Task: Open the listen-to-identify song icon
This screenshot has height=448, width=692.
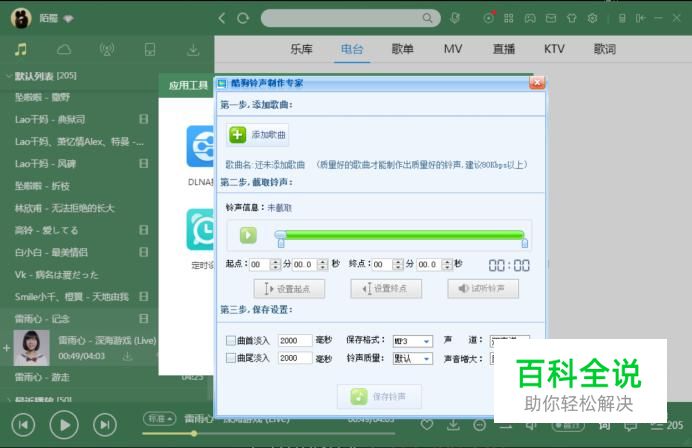Action: tap(455, 18)
